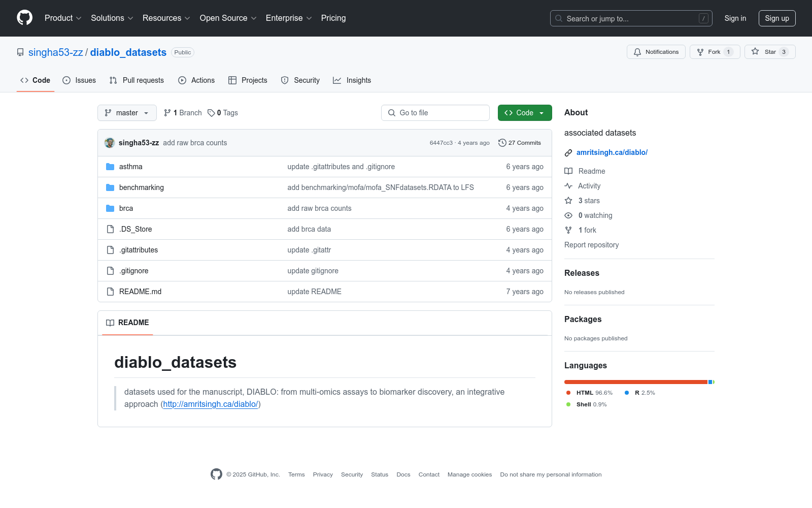This screenshot has height=508, width=812.
Task: Click the Sign in link
Action: pyautogui.click(x=735, y=18)
